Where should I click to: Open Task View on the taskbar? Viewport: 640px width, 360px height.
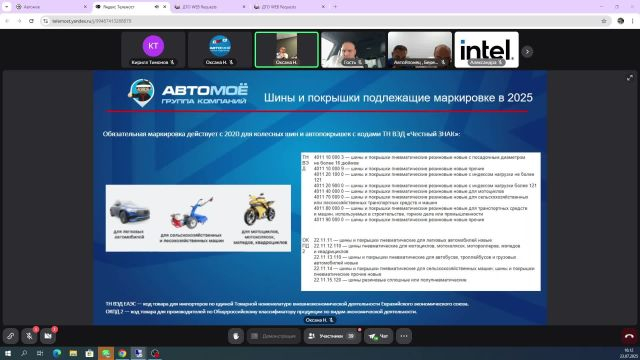click(40, 353)
